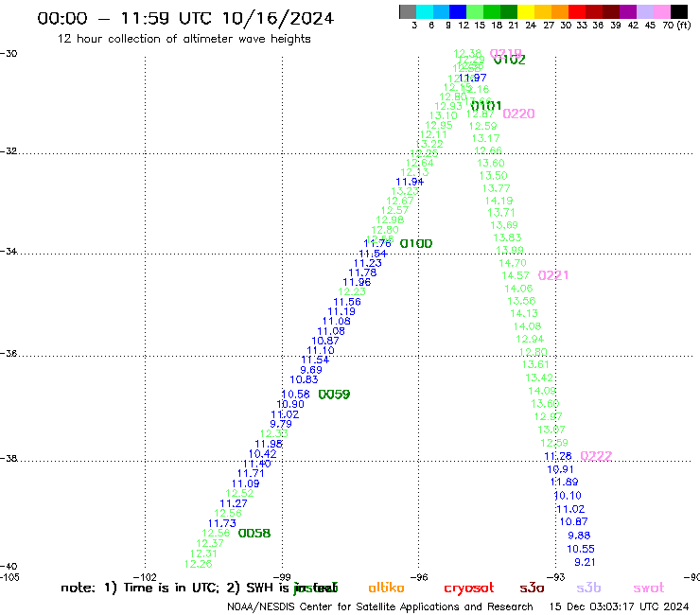Image resolution: width=700 pixels, height=615 pixels.
Task: Click the dark blue swatch in the color scale
Action: 458,11
